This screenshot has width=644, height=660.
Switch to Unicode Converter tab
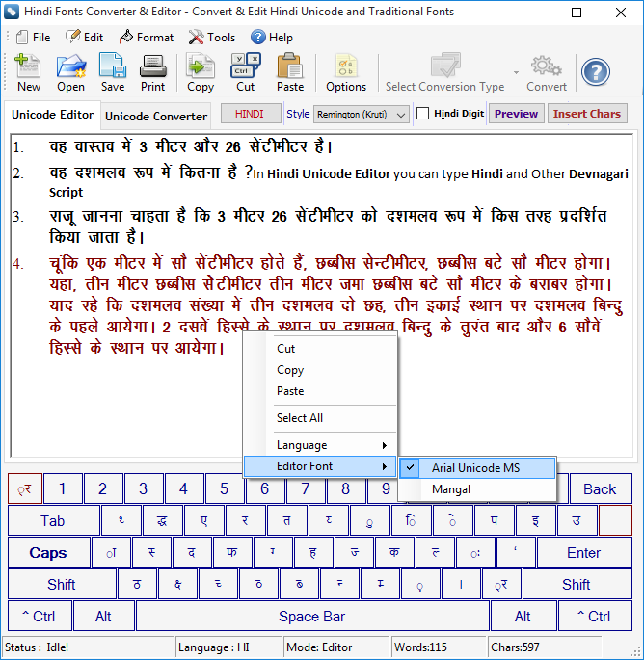tap(156, 117)
